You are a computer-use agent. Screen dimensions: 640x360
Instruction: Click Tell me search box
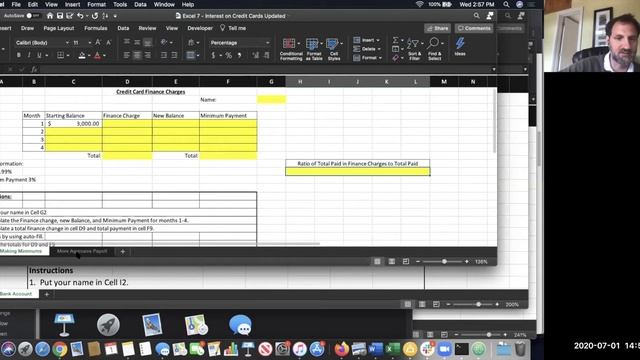pyautogui.click(x=233, y=28)
